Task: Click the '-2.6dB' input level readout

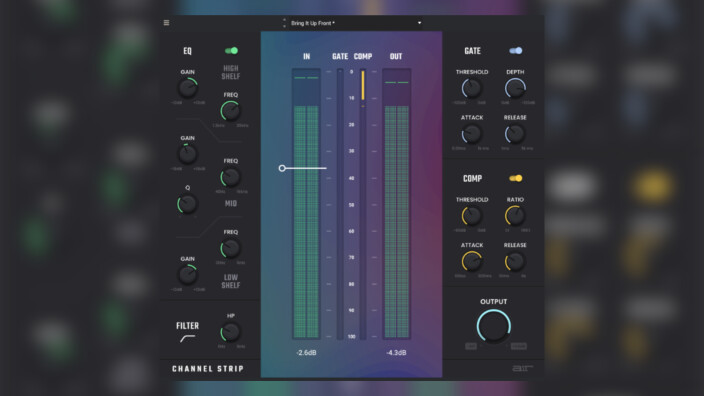Action: pos(306,352)
